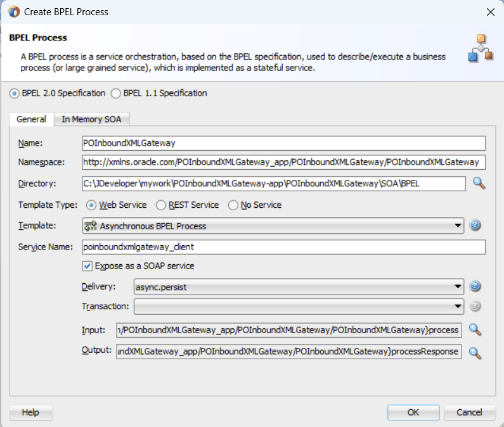Switch to the In Memory SOA tab

pos(91,119)
